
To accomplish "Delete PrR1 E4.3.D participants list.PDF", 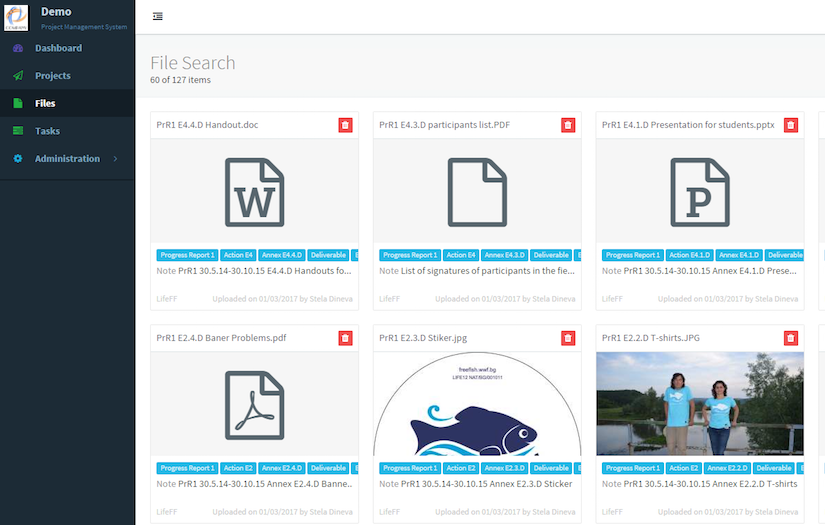I will click(568, 125).
